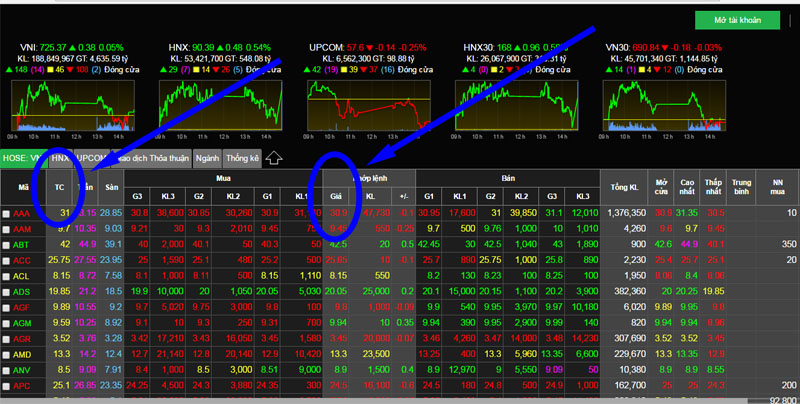Click stock symbol APC
The width and height of the screenshot is (800, 404).
(22, 386)
